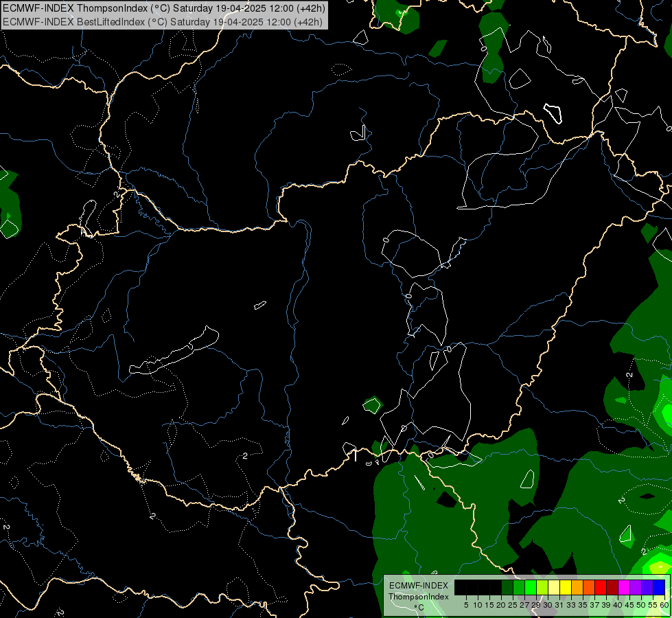Select the magenta 40–45 legend swatch
This screenshot has width=672, height=618.
[x=623, y=587]
